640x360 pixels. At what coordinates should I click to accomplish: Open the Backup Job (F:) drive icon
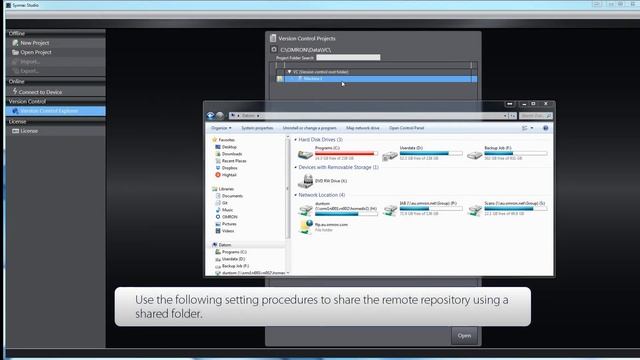pos(475,155)
